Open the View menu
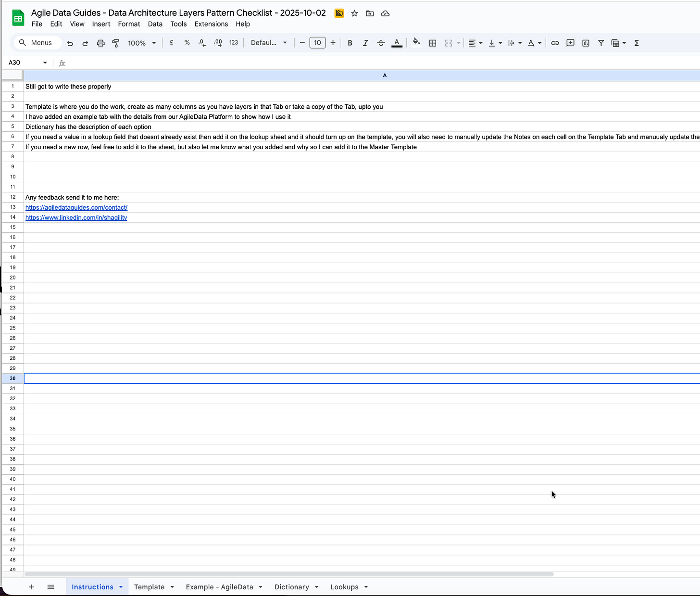 [x=77, y=24]
